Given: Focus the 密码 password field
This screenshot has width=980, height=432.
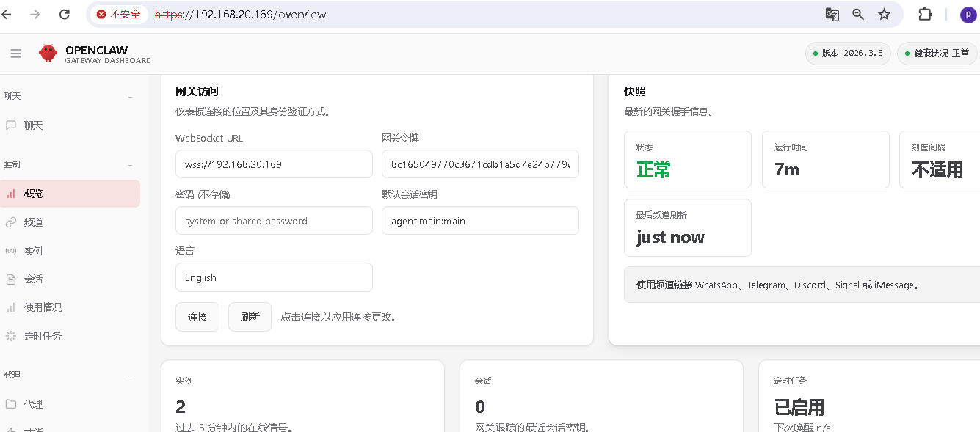Looking at the screenshot, I should (274, 221).
